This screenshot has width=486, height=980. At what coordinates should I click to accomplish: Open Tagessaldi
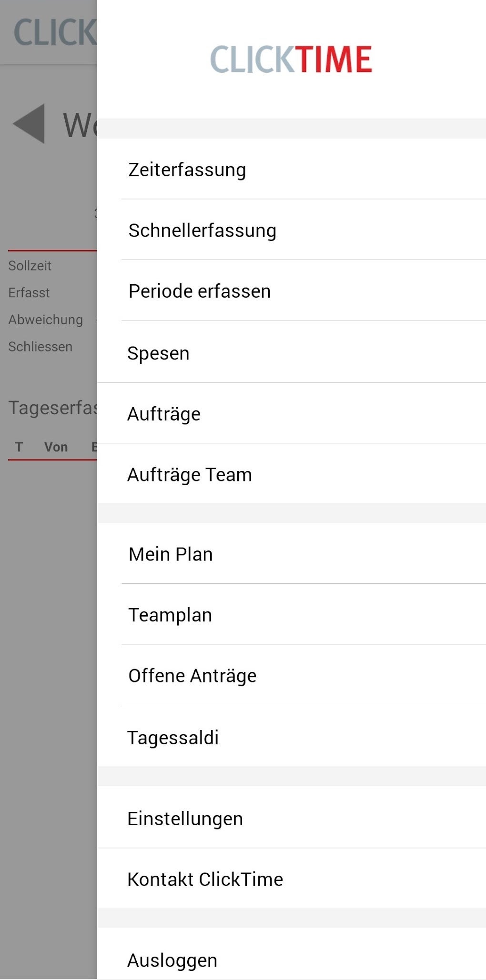coord(172,737)
